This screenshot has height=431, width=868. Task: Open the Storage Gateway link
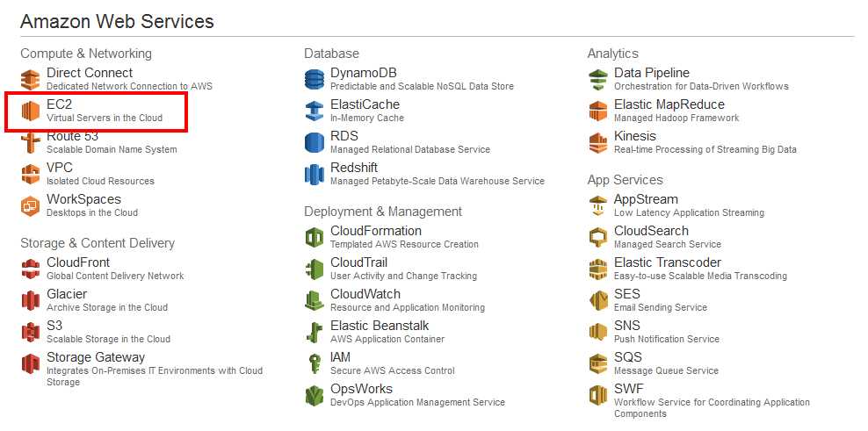click(x=96, y=357)
